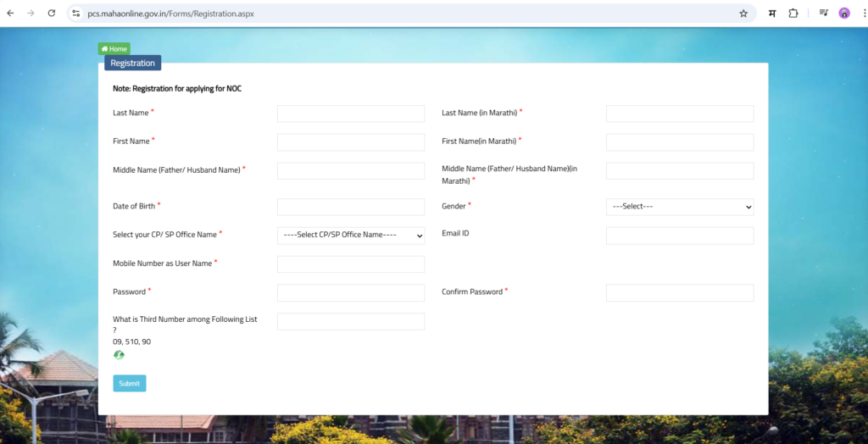Open the media control icon
This screenshot has width=868, height=444.
coord(823,14)
